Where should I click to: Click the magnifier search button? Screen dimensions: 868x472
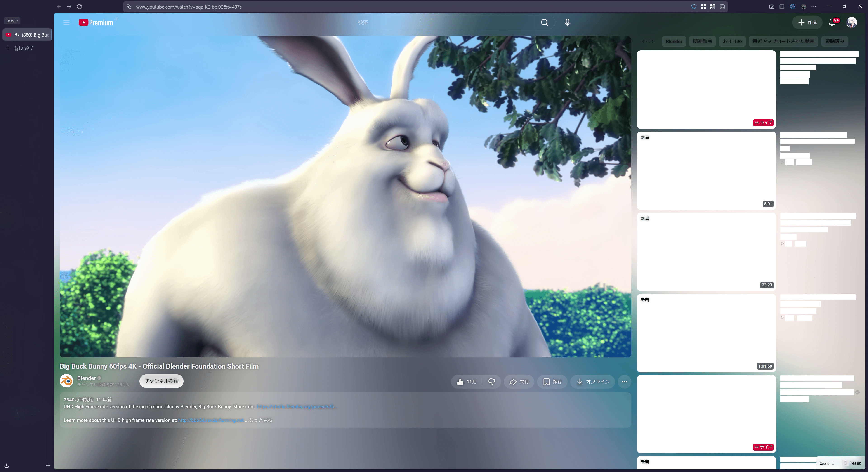pos(545,22)
